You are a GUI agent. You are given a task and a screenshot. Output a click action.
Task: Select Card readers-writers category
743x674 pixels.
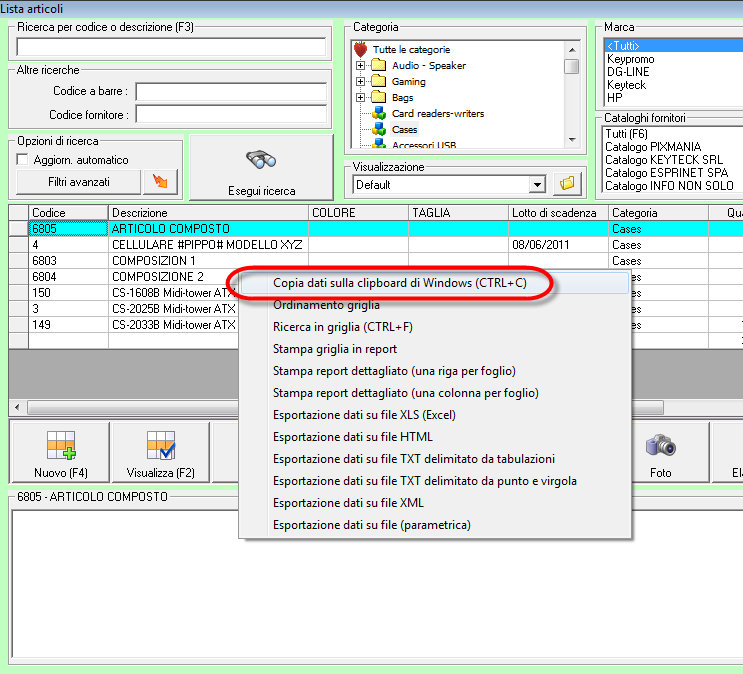pyautogui.click(x=438, y=113)
